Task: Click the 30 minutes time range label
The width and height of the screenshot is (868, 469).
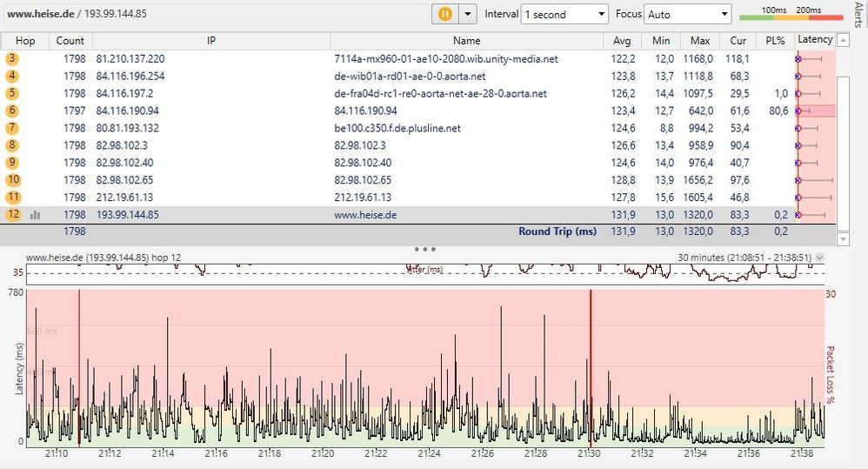Action: (x=744, y=258)
